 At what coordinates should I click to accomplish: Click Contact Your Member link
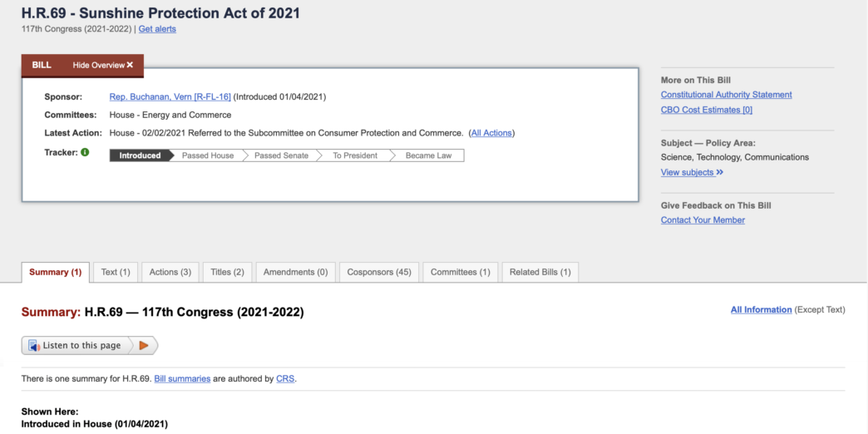tap(703, 220)
